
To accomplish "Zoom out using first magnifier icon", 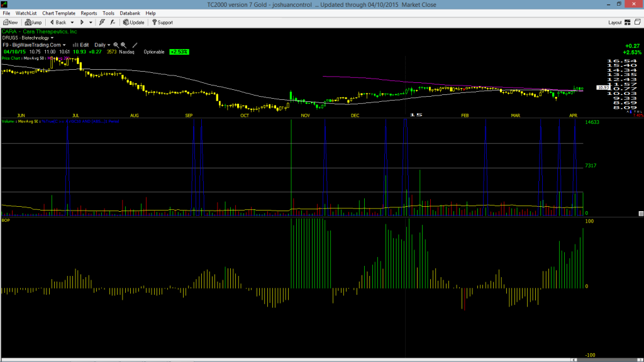I will coord(116,45).
